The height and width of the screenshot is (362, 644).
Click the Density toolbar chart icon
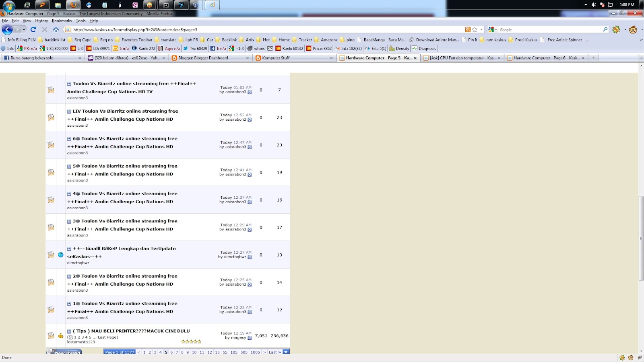pyautogui.click(x=392, y=48)
